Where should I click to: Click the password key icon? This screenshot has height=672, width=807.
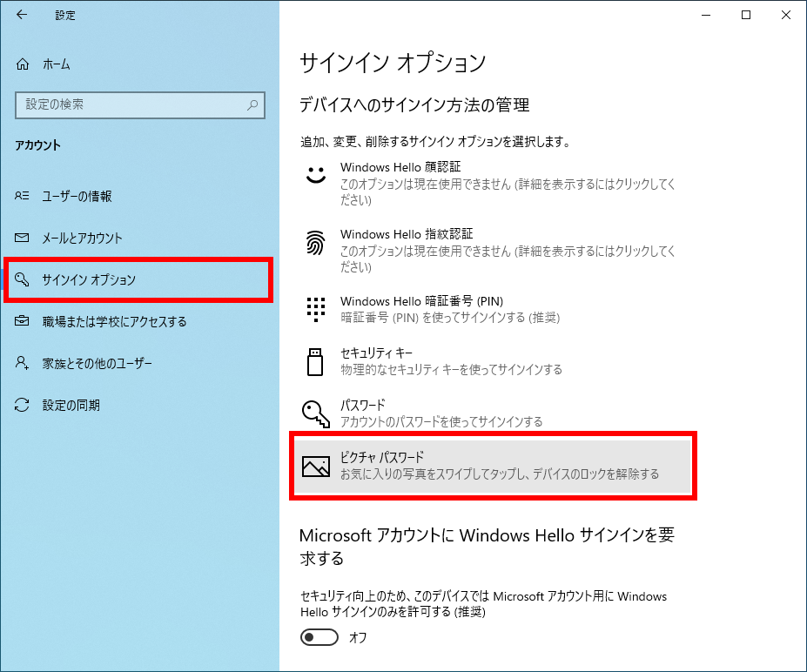[315, 414]
